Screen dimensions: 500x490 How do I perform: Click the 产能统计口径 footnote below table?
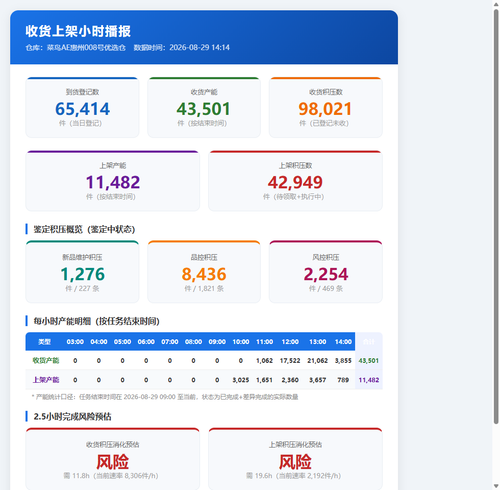tap(165, 397)
